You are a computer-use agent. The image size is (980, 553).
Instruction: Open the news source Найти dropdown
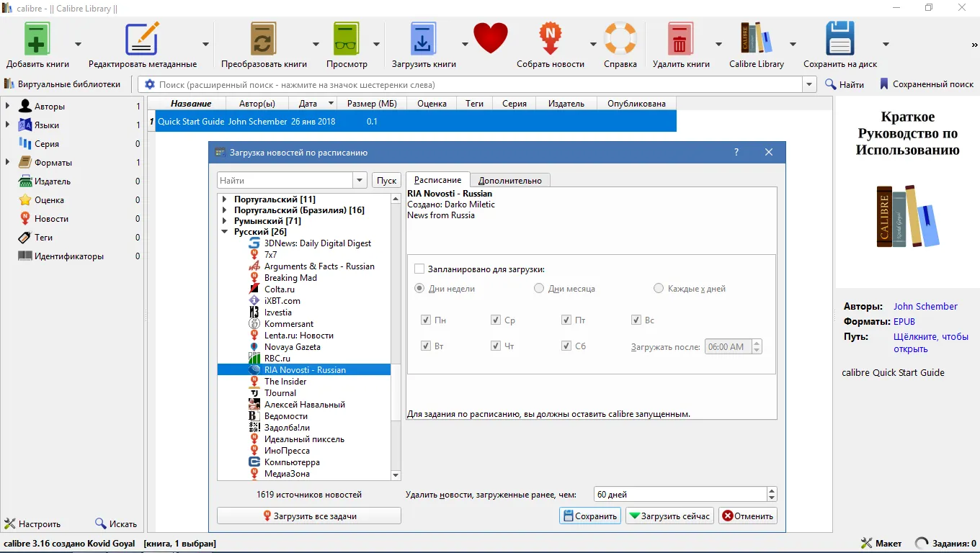click(x=360, y=181)
